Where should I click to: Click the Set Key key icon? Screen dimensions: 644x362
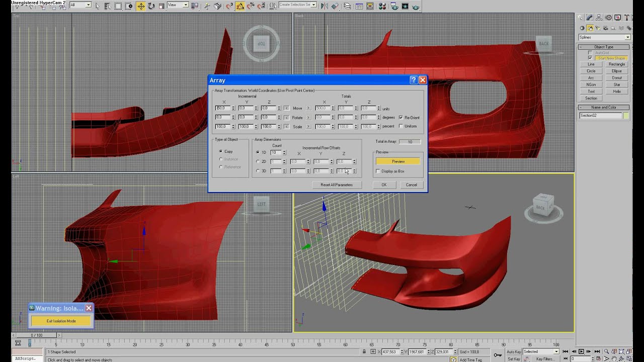[x=498, y=355]
